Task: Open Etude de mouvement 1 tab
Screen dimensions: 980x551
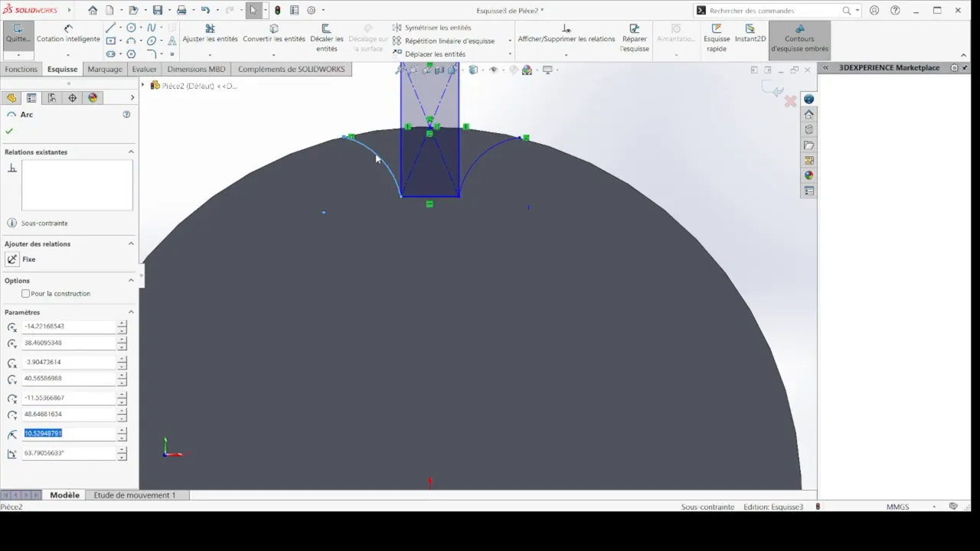Action: click(135, 495)
